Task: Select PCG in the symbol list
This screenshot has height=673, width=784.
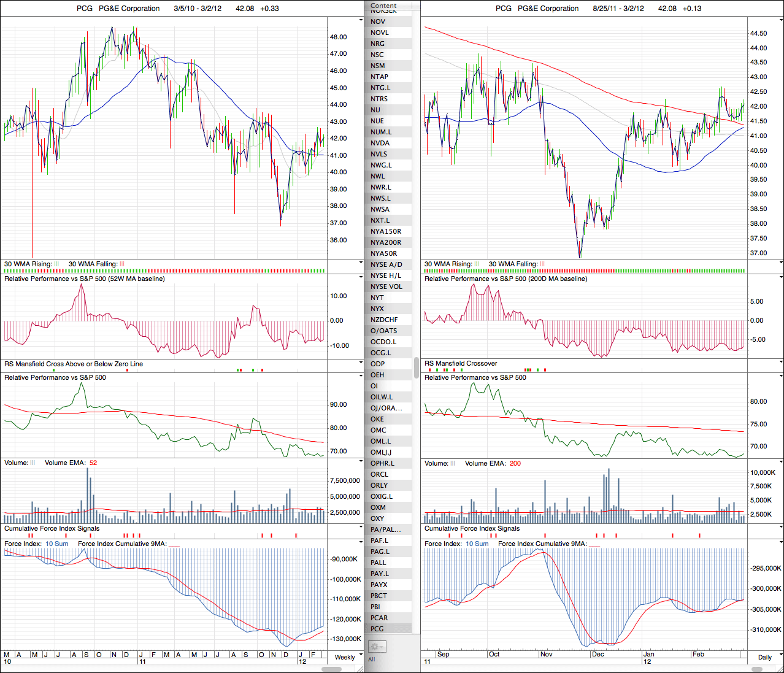Action: tap(377, 629)
